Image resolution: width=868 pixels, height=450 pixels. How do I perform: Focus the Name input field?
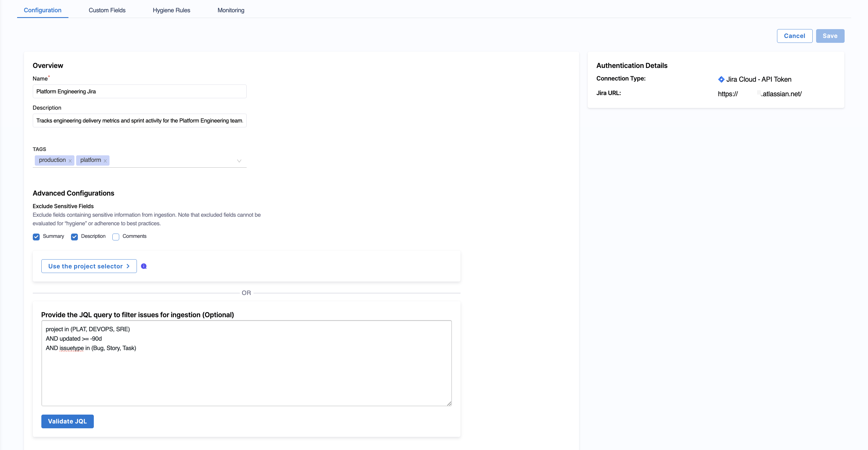[x=139, y=91]
